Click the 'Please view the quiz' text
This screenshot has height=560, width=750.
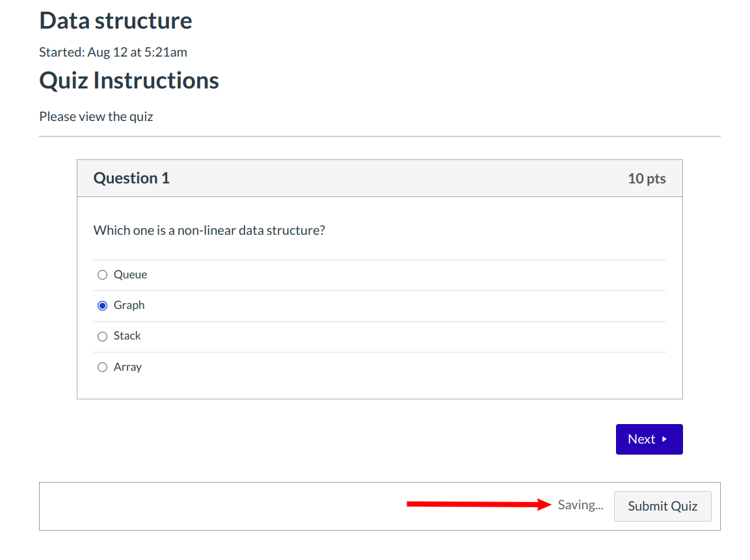96,117
